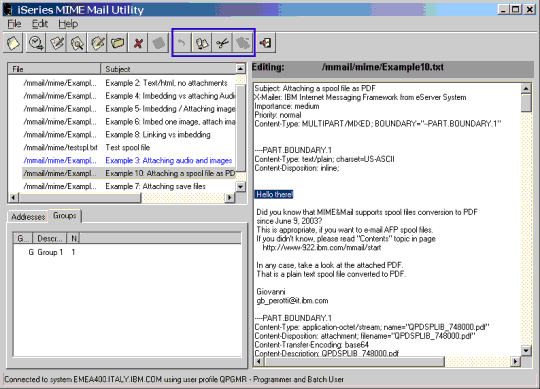Click the 'Priority: normal' line in editor
540x389 pixels.
coord(278,115)
